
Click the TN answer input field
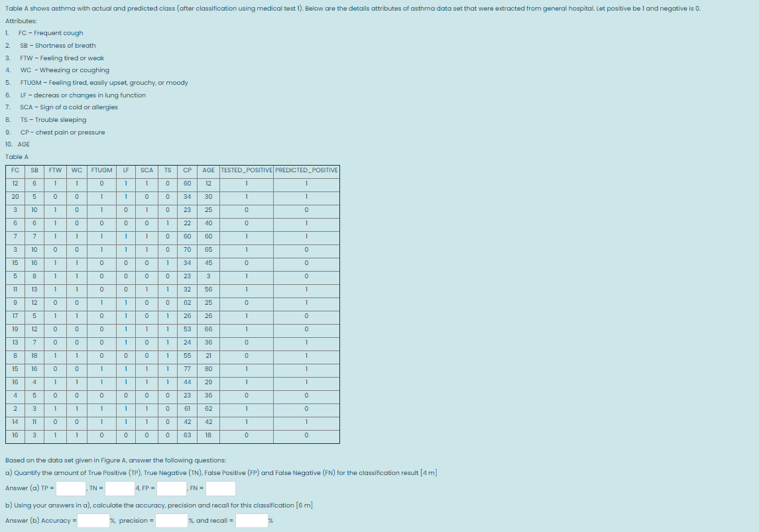(118, 488)
